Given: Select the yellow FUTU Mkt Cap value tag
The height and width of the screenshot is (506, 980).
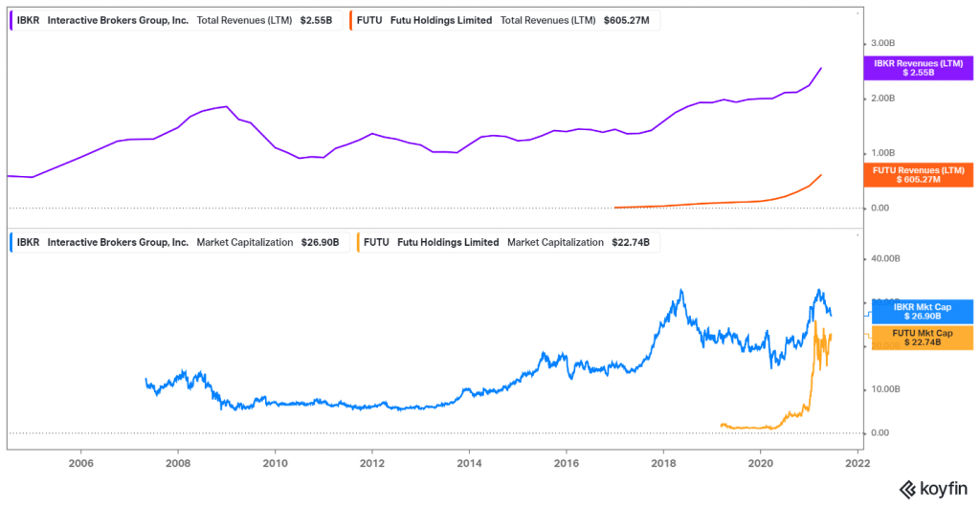Looking at the screenshot, I should [x=922, y=338].
